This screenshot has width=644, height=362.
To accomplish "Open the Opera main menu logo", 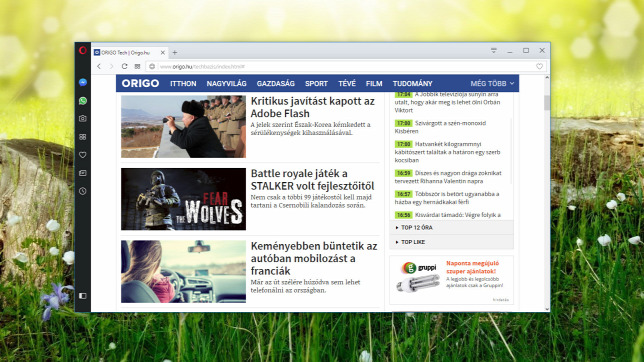I will click(x=83, y=51).
